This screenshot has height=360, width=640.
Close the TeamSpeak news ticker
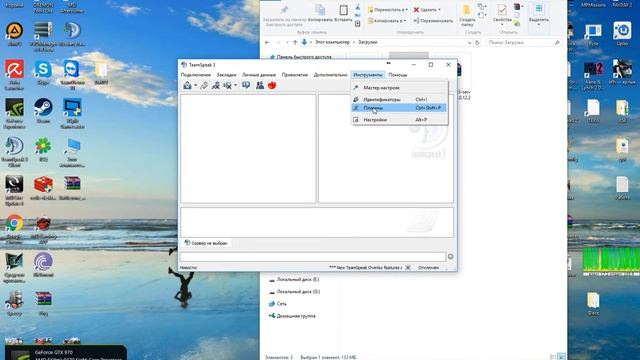tap(408, 267)
